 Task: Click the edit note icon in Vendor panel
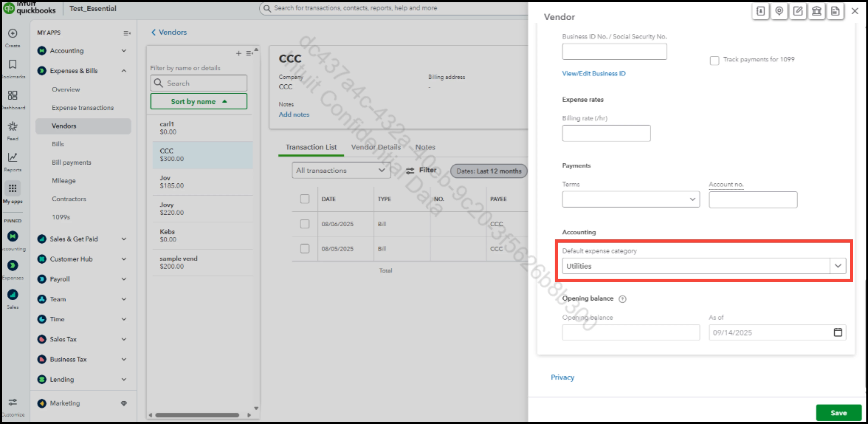798,11
